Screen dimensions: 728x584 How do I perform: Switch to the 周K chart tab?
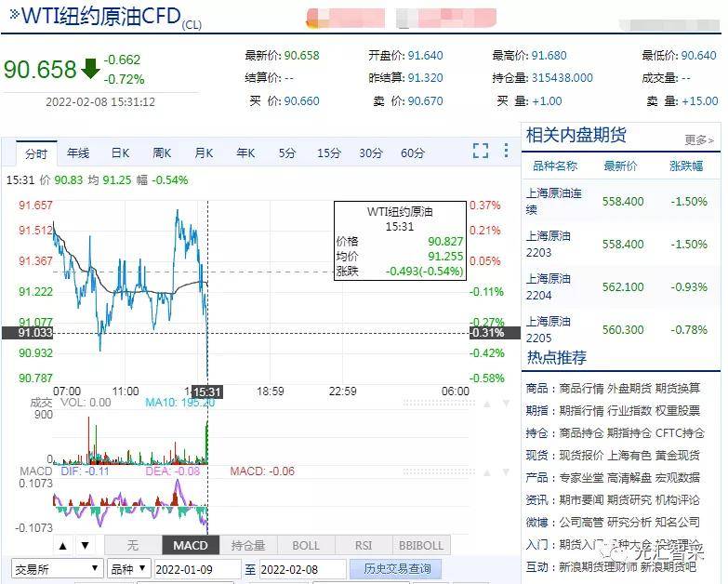[162, 153]
